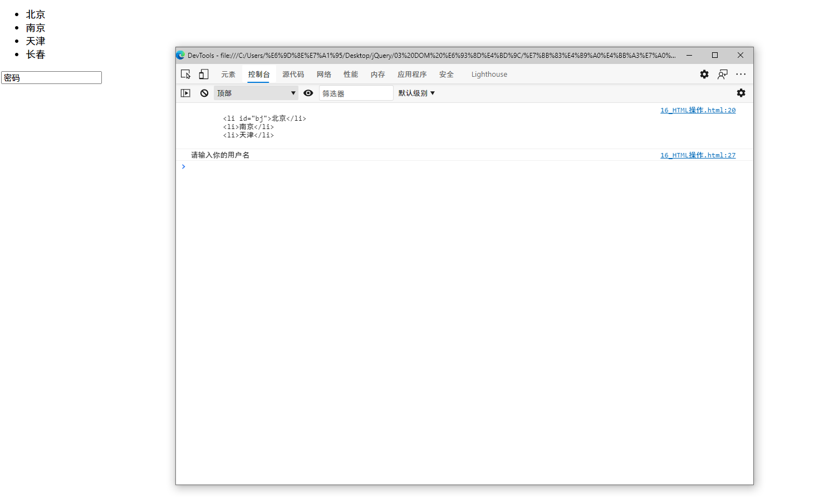Expand the 顶部 context dropdown
This screenshot has height=504, width=819.
click(256, 93)
